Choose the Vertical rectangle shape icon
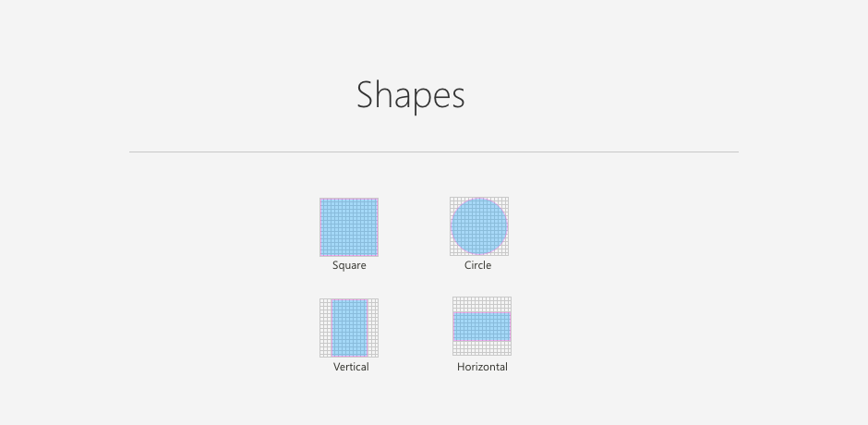Viewport: 868px width, 425px height. 349,328
